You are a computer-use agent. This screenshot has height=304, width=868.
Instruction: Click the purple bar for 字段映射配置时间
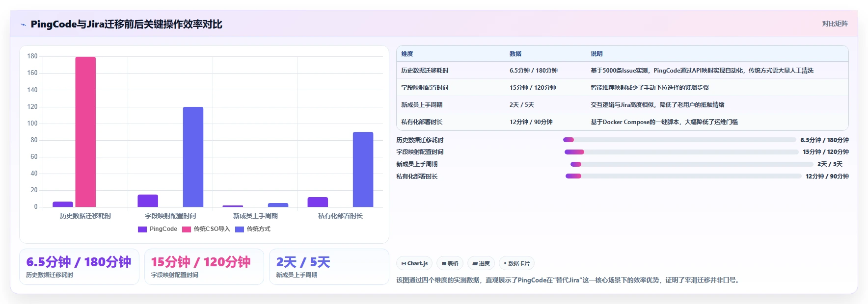[x=148, y=201]
